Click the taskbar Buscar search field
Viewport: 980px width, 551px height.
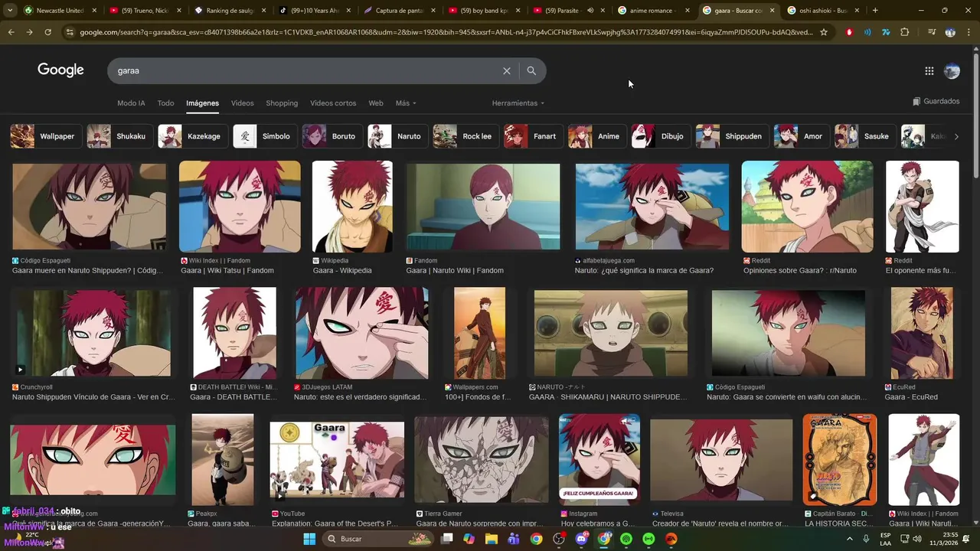tap(377, 539)
